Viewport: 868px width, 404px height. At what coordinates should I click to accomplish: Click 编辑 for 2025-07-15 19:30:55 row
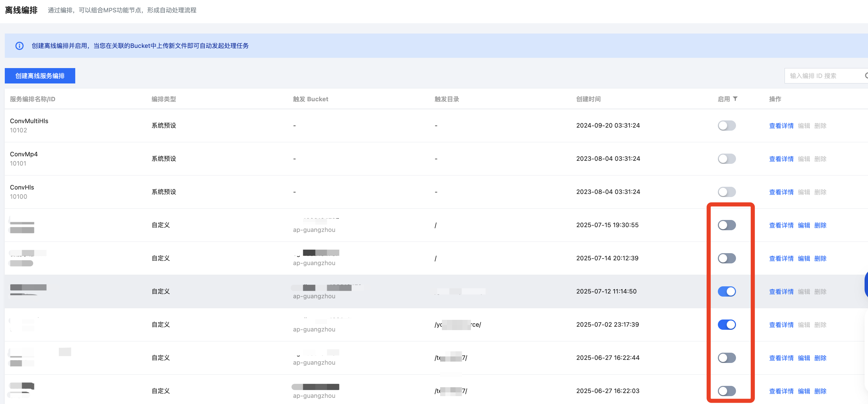click(x=804, y=225)
